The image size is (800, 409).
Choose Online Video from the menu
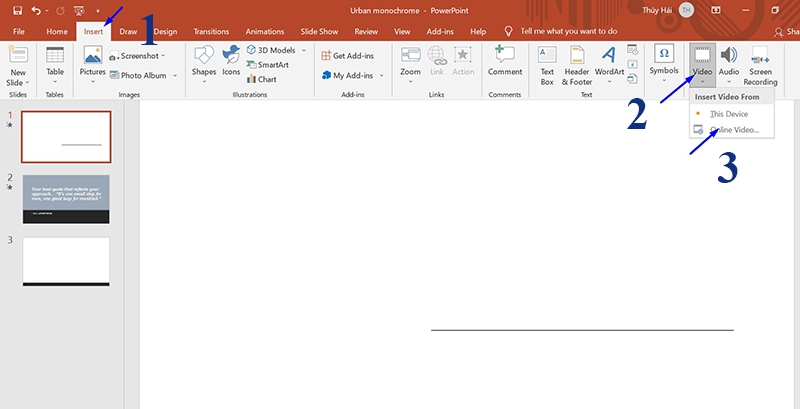tap(732, 130)
